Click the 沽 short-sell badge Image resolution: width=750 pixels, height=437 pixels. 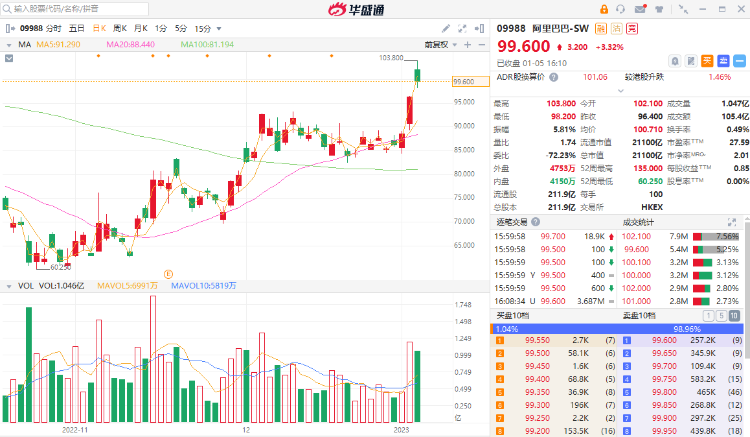[x=617, y=29]
